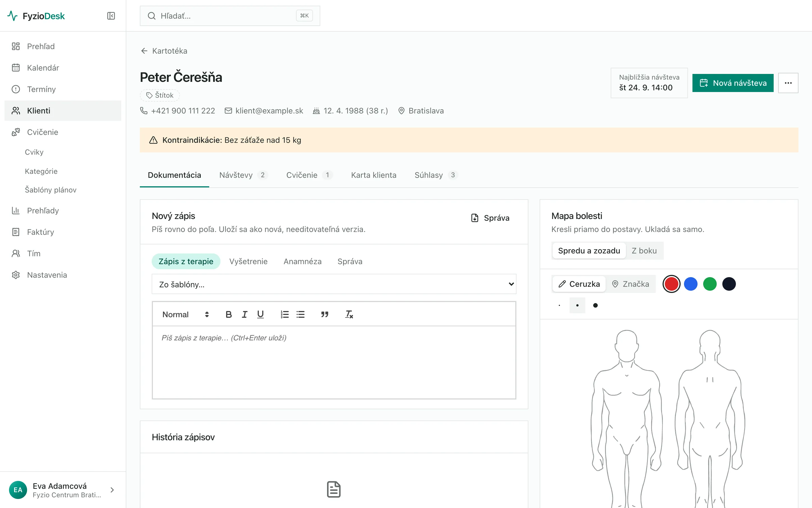Open Šablóny plánov submenu item

(x=51, y=190)
